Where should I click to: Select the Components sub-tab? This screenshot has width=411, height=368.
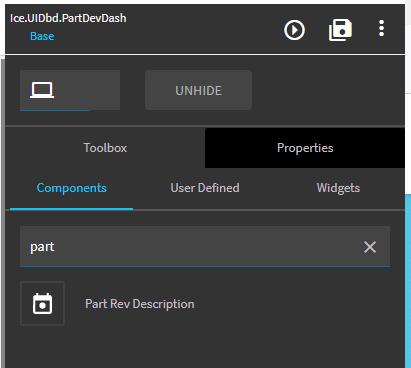[72, 188]
